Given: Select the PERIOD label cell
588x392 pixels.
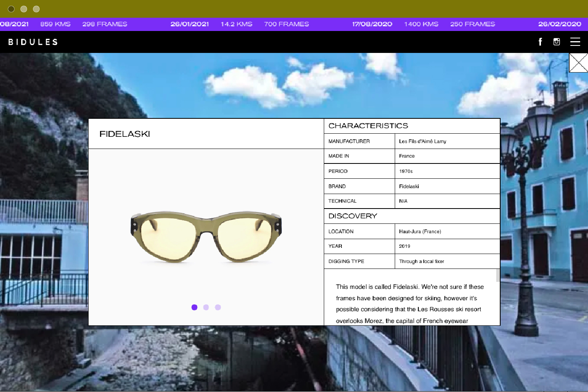Looking at the screenshot, I should (359, 171).
